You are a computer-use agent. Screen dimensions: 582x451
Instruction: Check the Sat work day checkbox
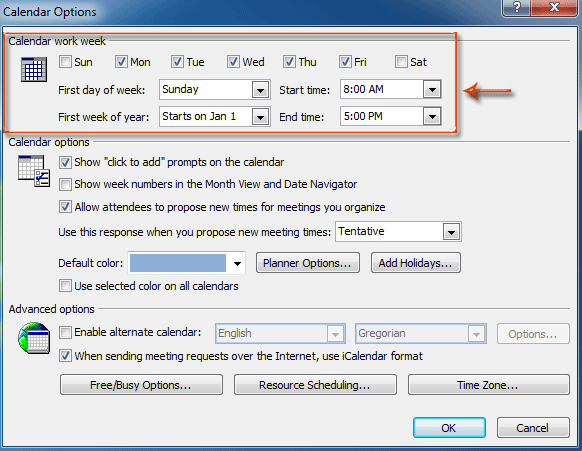click(401, 62)
